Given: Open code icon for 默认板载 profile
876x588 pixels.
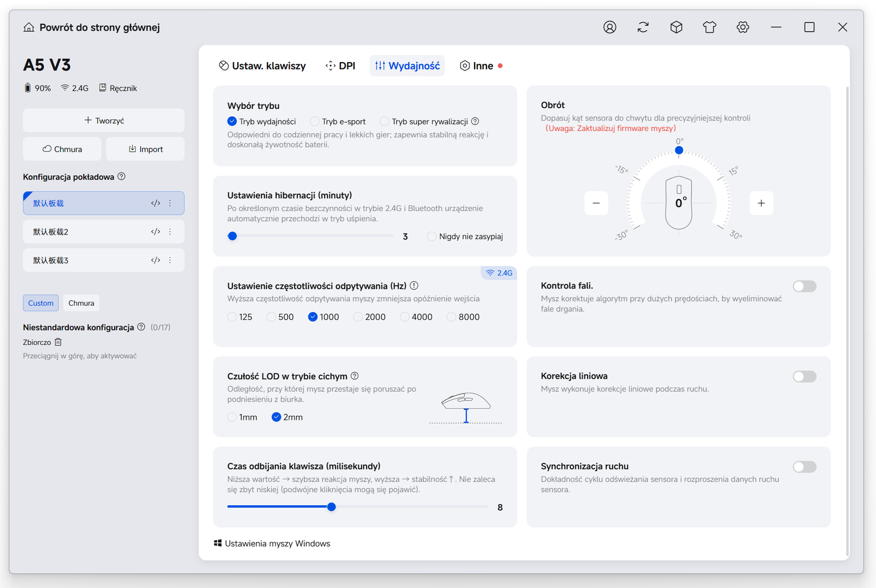Looking at the screenshot, I should pos(155,203).
